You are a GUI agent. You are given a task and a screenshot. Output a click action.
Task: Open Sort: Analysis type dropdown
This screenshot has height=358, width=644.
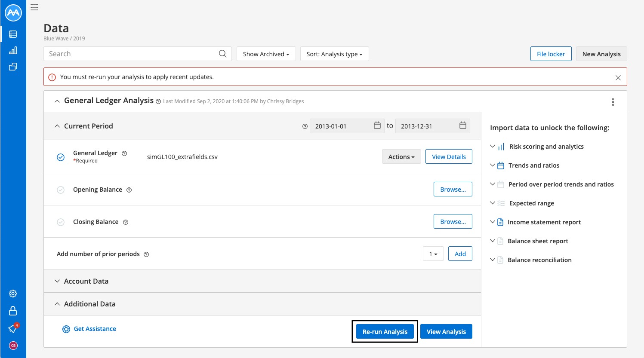tap(334, 54)
